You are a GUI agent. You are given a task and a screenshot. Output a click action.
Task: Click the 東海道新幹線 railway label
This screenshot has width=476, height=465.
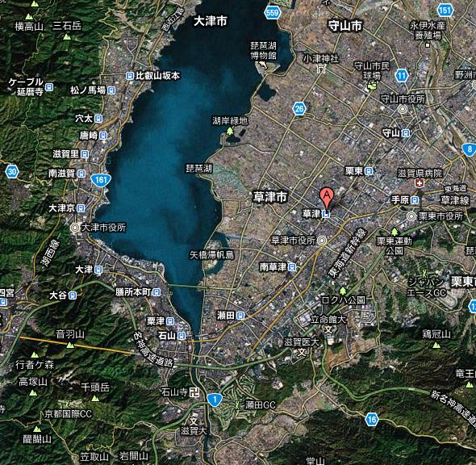pyautogui.click(x=348, y=253)
